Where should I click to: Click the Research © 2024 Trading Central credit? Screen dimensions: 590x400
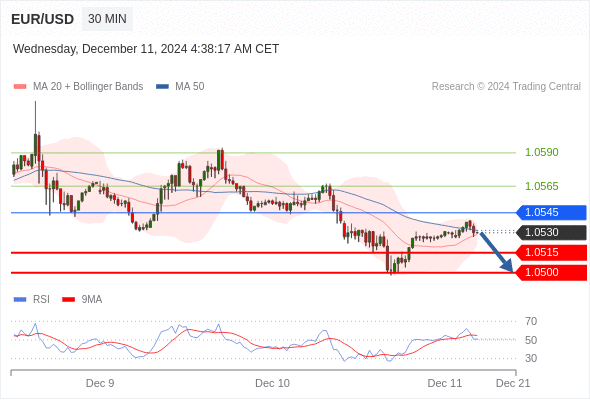pyautogui.click(x=506, y=87)
